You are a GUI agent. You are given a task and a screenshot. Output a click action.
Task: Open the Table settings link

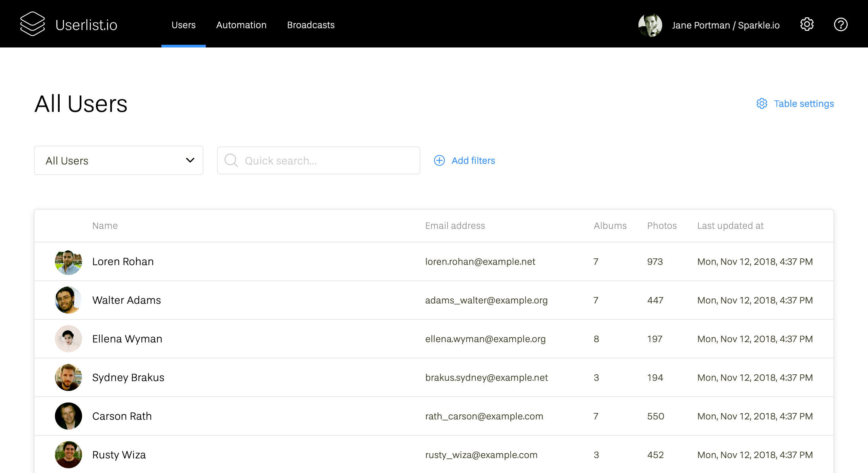pos(804,103)
